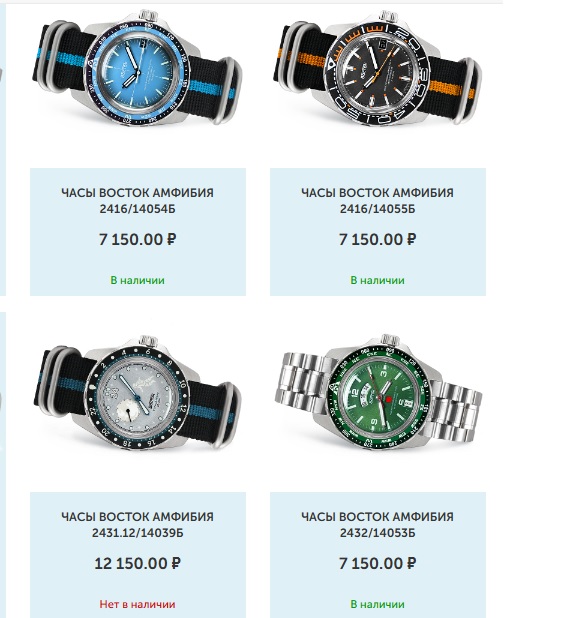Click 'В наличии' status under 2416/14054Б

137,280
